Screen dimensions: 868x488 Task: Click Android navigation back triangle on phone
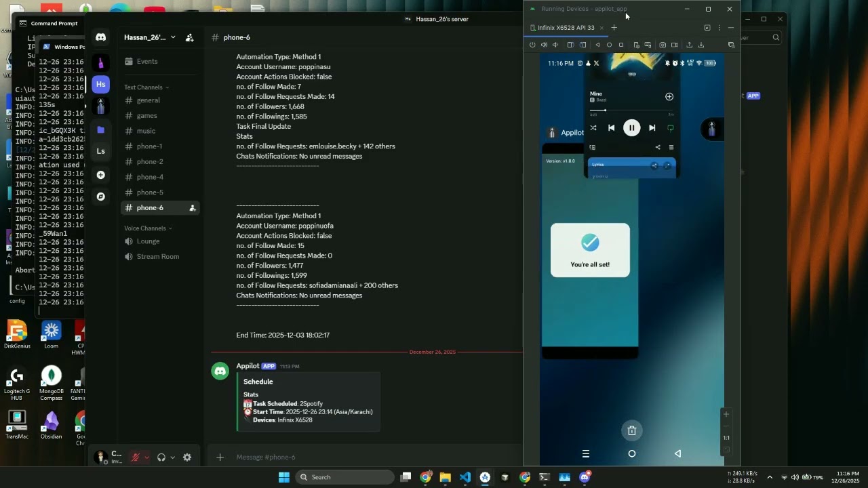pyautogui.click(x=677, y=454)
